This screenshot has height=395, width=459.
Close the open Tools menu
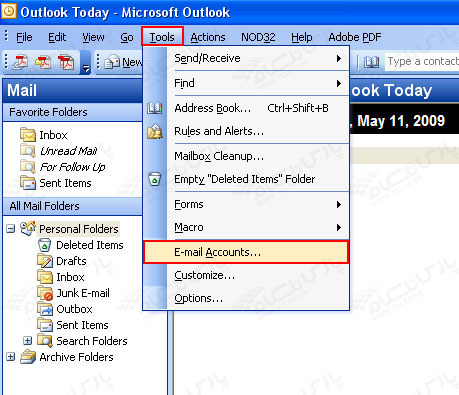[162, 37]
